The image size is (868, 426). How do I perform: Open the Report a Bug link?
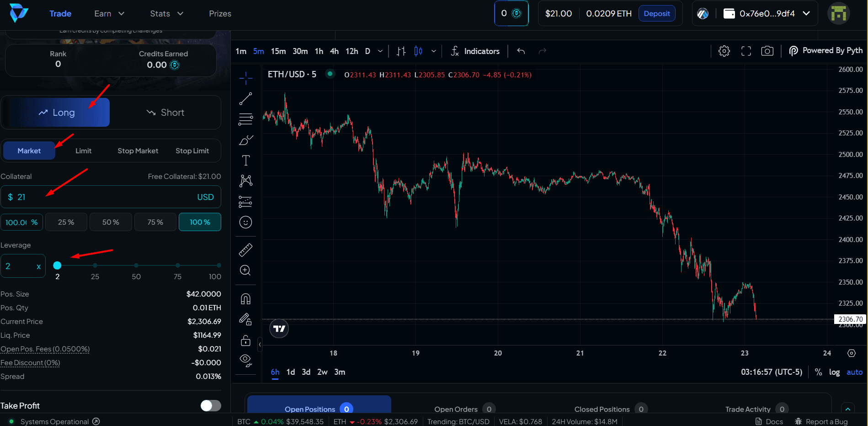(x=821, y=421)
